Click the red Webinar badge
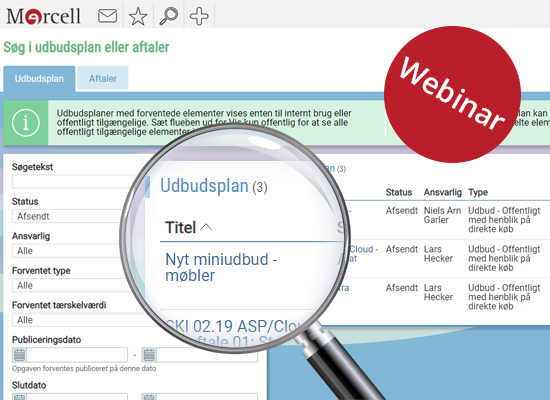Image resolution: width=550 pixels, height=400 pixels. point(452,94)
